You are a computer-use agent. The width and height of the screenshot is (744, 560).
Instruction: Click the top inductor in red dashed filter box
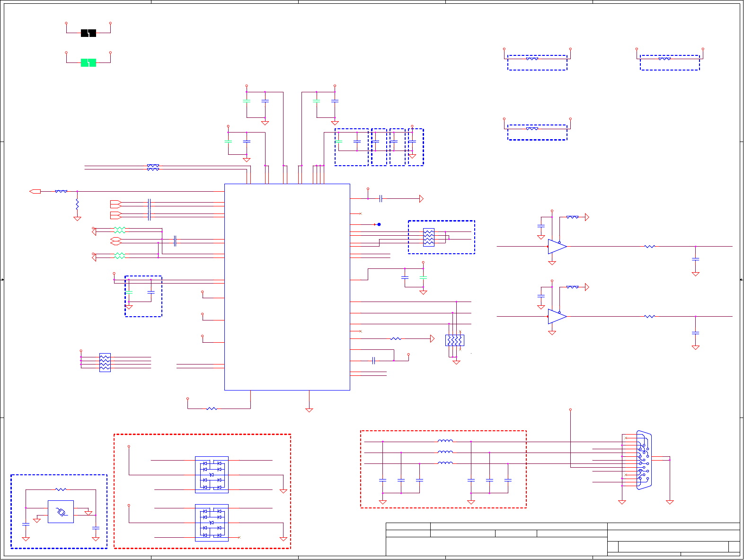(445, 441)
